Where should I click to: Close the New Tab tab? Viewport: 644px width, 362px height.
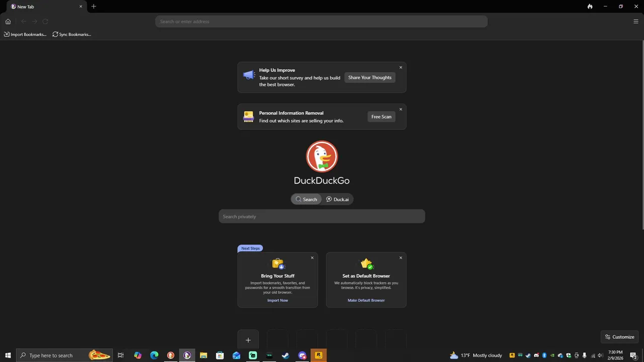click(80, 7)
